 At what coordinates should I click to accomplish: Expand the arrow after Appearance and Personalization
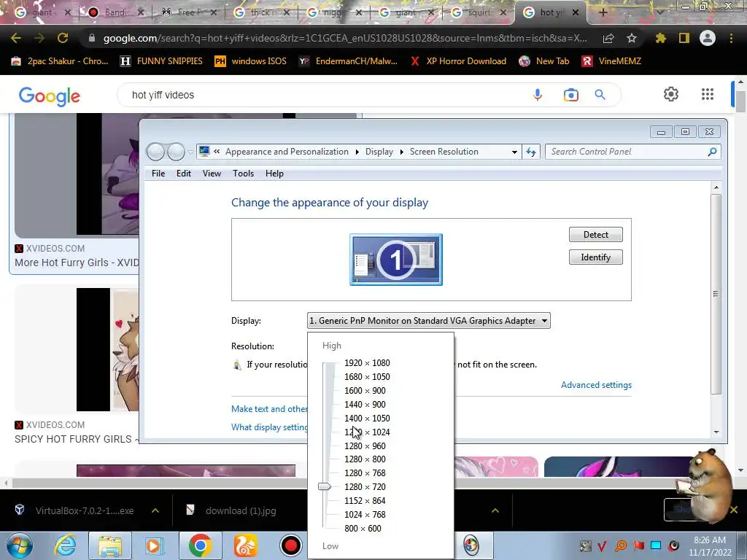pyautogui.click(x=357, y=152)
